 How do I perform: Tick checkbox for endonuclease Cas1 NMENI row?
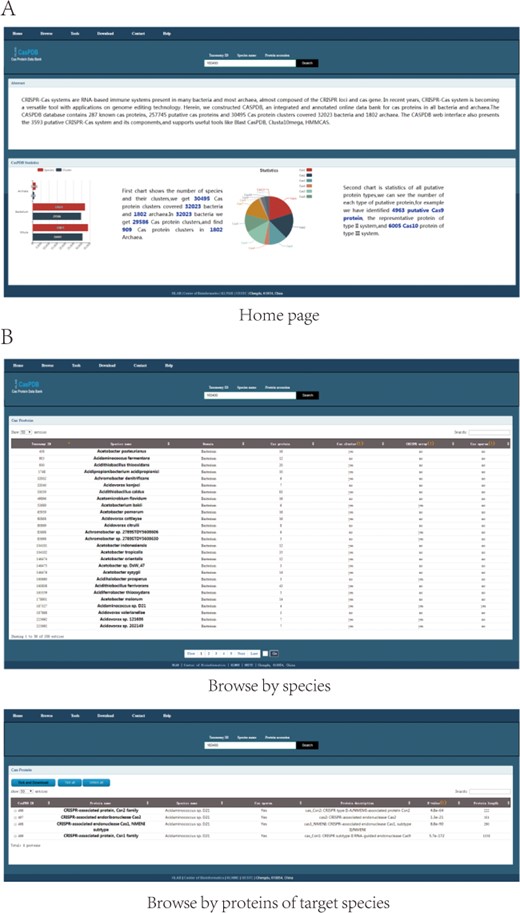pos(14,824)
